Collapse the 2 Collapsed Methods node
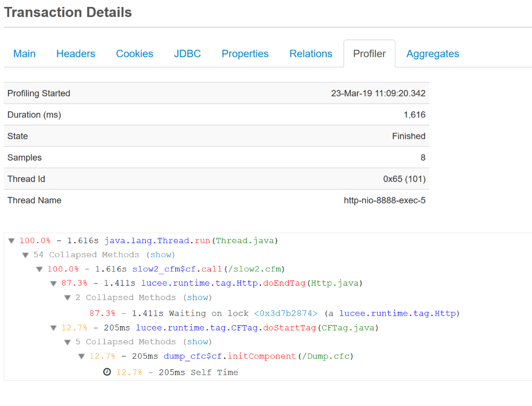This screenshot has width=532, height=406. pyautogui.click(x=68, y=297)
